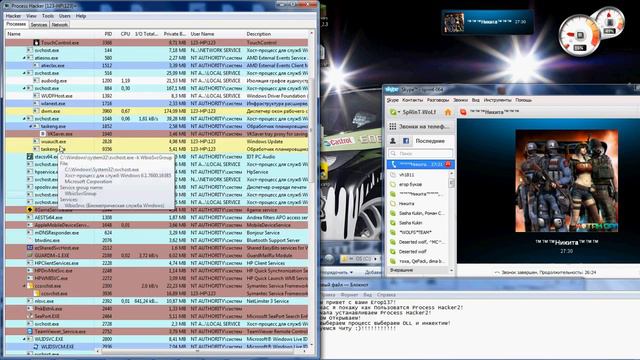Select the audiodg.exe process row

(x=157, y=81)
